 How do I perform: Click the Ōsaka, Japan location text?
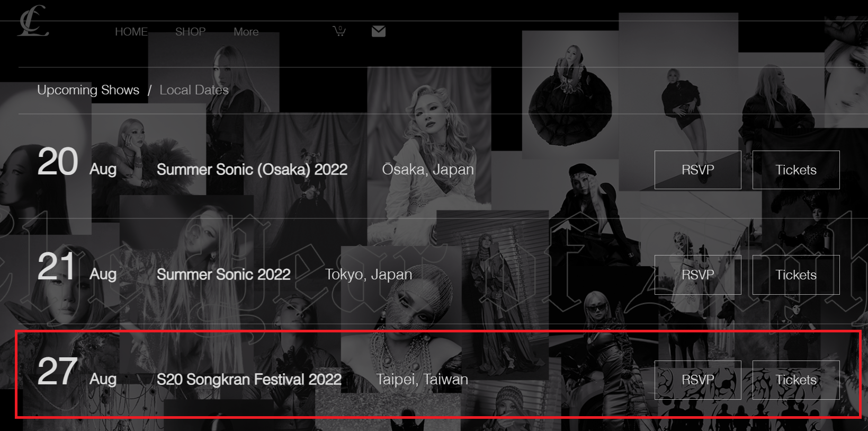click(x=428, y=170)
